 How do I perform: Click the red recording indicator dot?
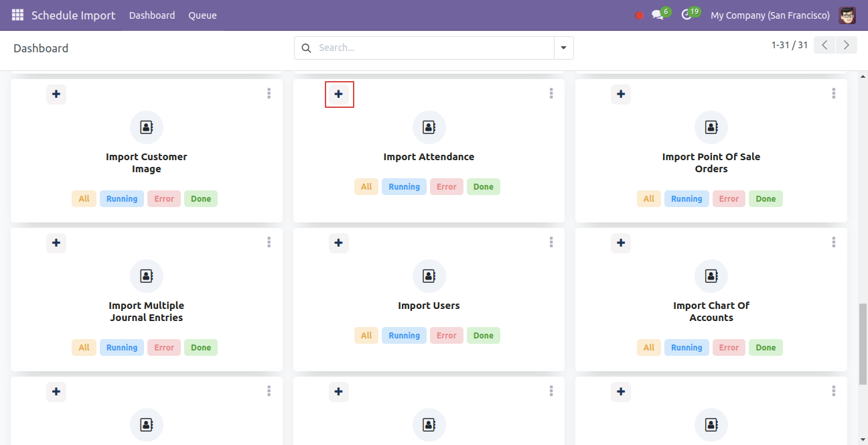click(x=639, y=15)
